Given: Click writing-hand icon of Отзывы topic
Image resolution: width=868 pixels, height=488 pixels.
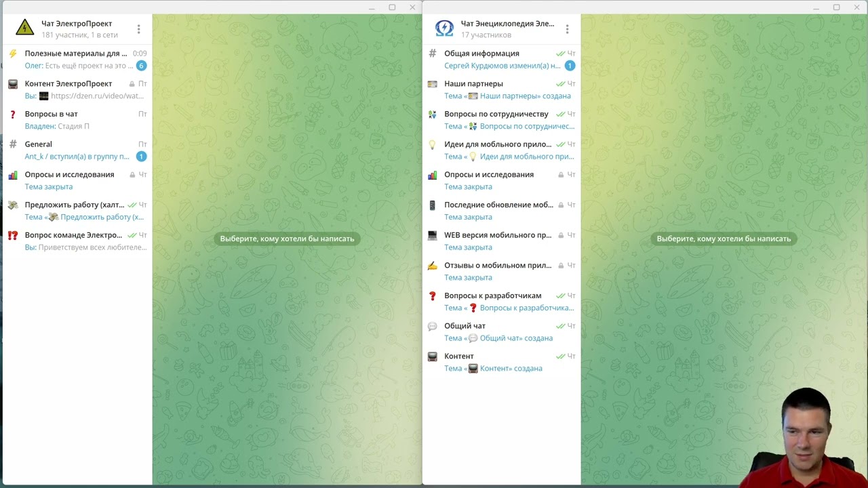Looking at the screenshot, I should tap(433, 266).
